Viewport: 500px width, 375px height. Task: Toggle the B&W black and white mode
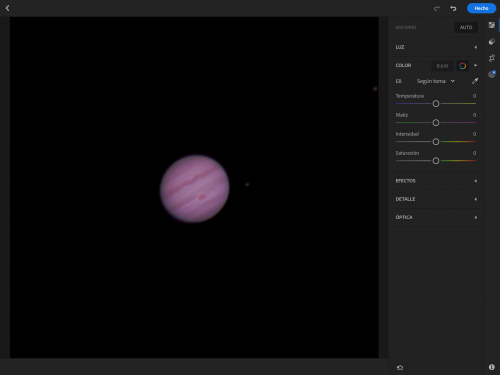(442, 66)
